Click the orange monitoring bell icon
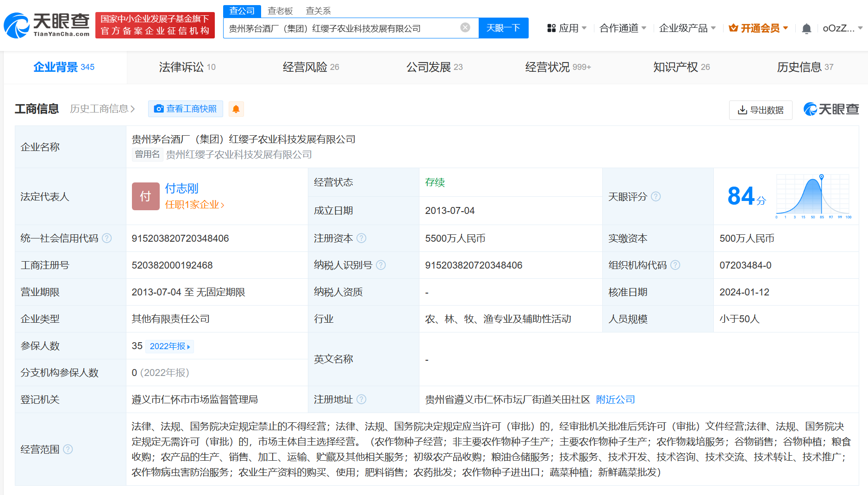This screenshot has width=868, height=495. 236,109
